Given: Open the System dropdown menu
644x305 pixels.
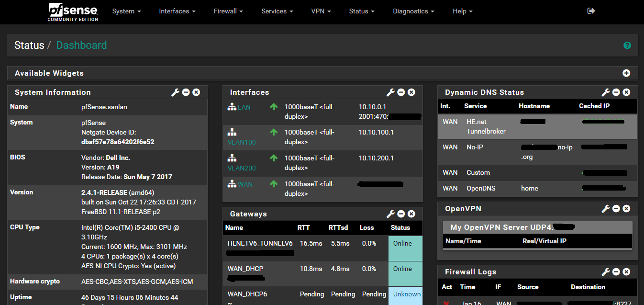Looking at the screenshot, I should [126, 11].
